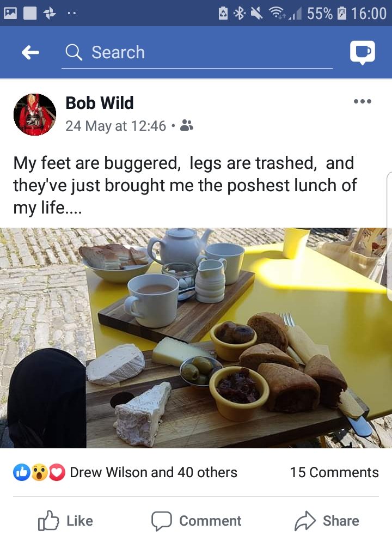Tap the Comment button

point(196,521)
